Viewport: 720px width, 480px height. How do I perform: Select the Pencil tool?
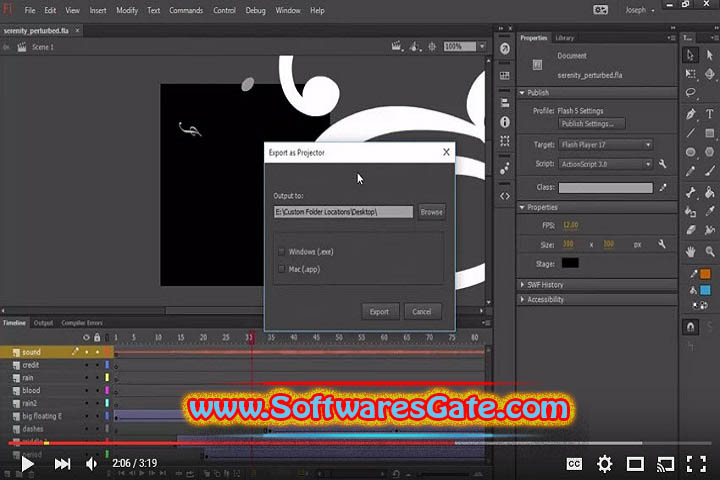coord(690,171)
